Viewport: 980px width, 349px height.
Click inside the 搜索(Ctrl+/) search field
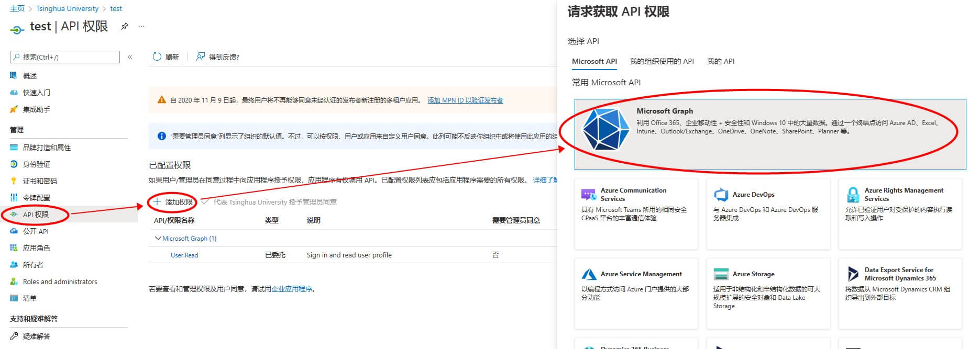click(65, 57)
